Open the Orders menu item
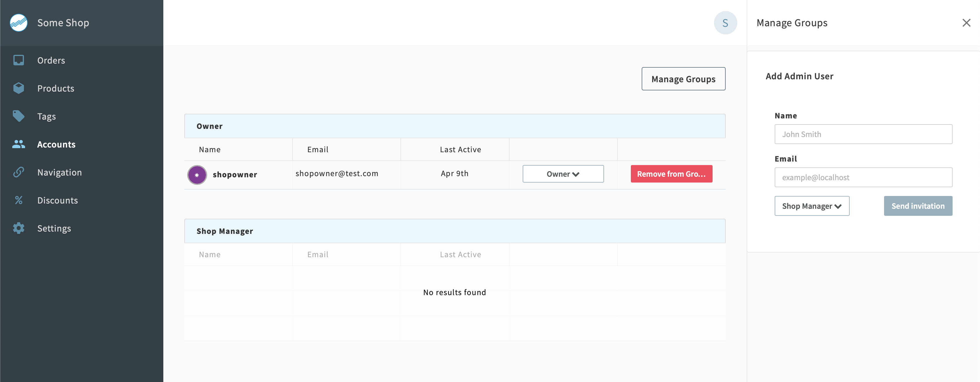This screenshot has height=382, width=980. [x=51, y=60]
